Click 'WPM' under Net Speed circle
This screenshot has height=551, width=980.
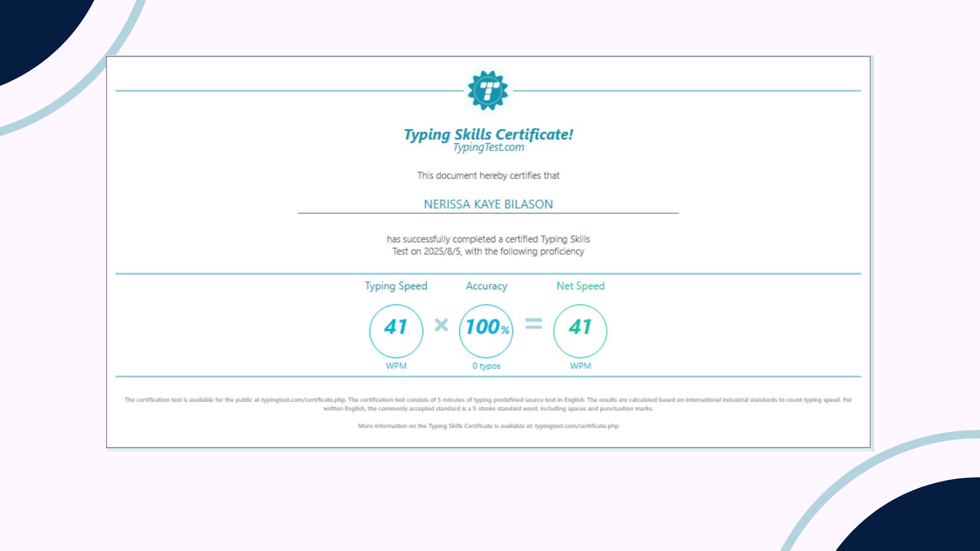[x=580, y=366]
